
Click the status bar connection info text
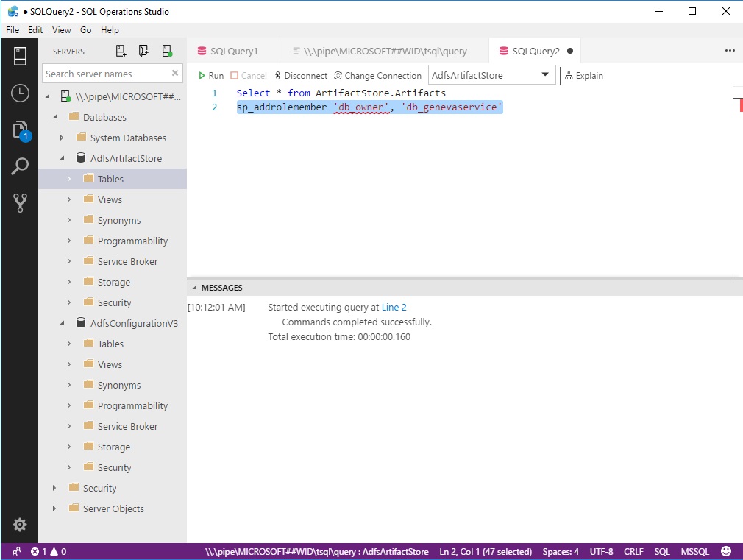coord(316,551)
